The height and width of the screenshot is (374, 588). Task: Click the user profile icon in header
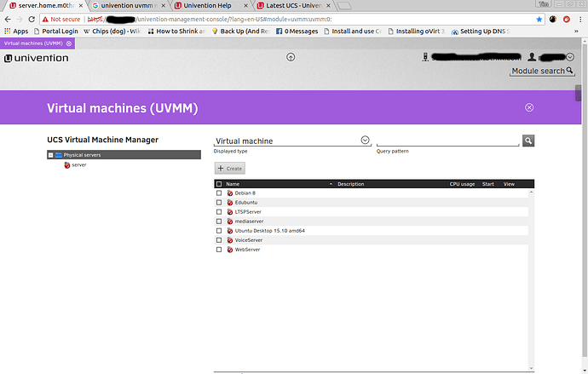click(532, 57)
